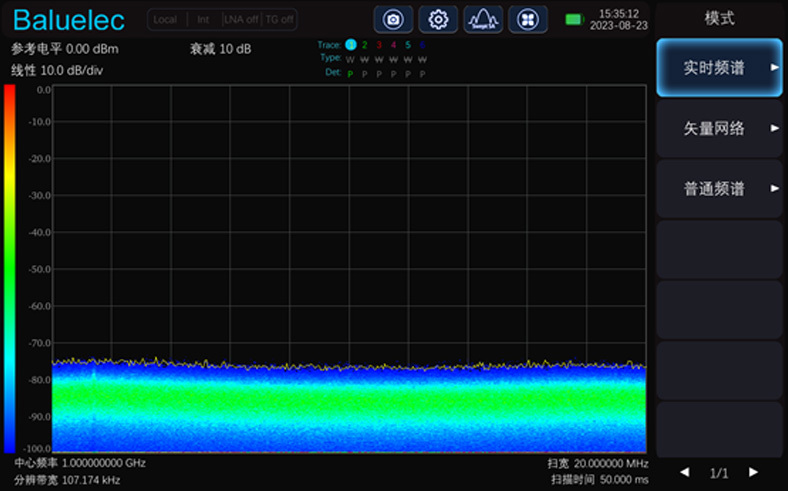Image resolution: width=788 pixels, height=491 pixels.
Task: Select 矢量网络 mode
Action: point(719,128)
